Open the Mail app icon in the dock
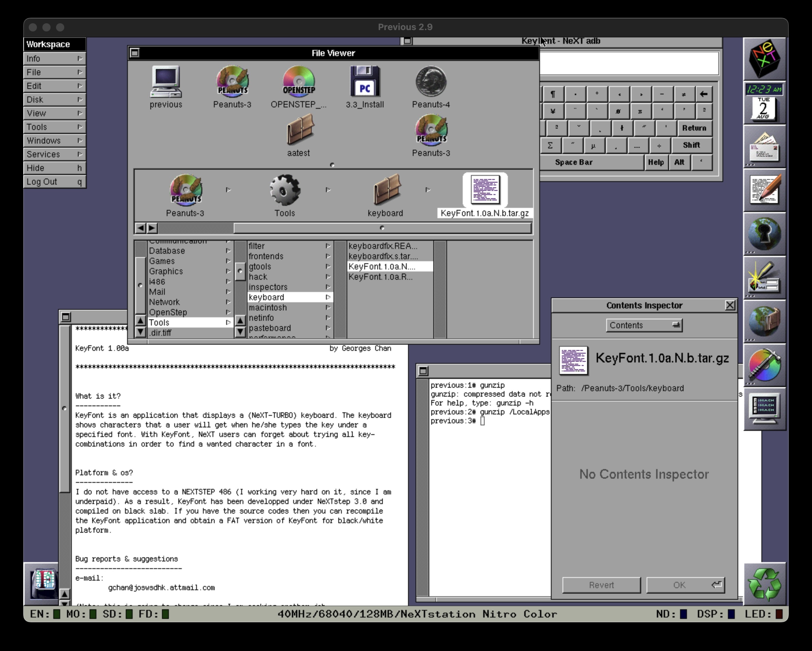The height and width of the screenshot is (651, 812). click(x=764, y=147)
